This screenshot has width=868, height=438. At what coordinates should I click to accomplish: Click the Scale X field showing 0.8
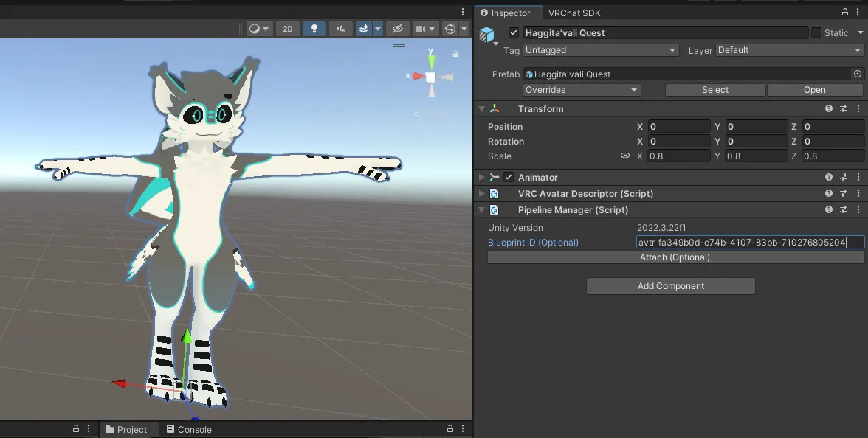679,156
